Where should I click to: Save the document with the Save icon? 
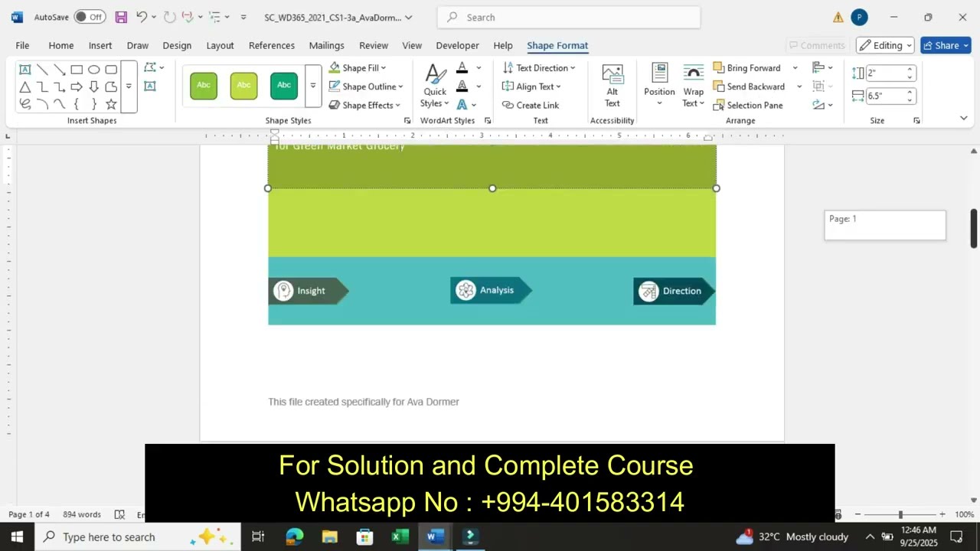tap(121, 17)
